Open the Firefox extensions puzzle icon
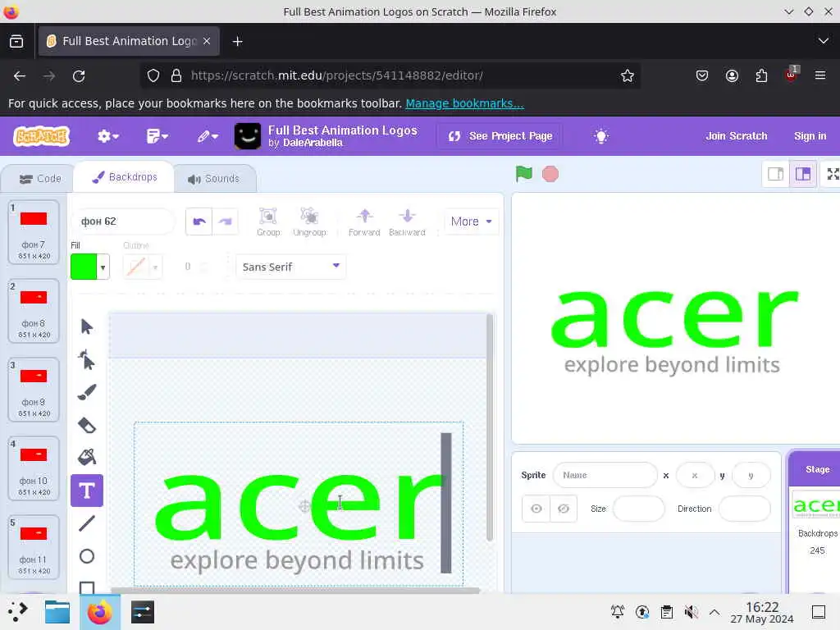The width and height of the screenshot is (840, 630). pos(761,75)
